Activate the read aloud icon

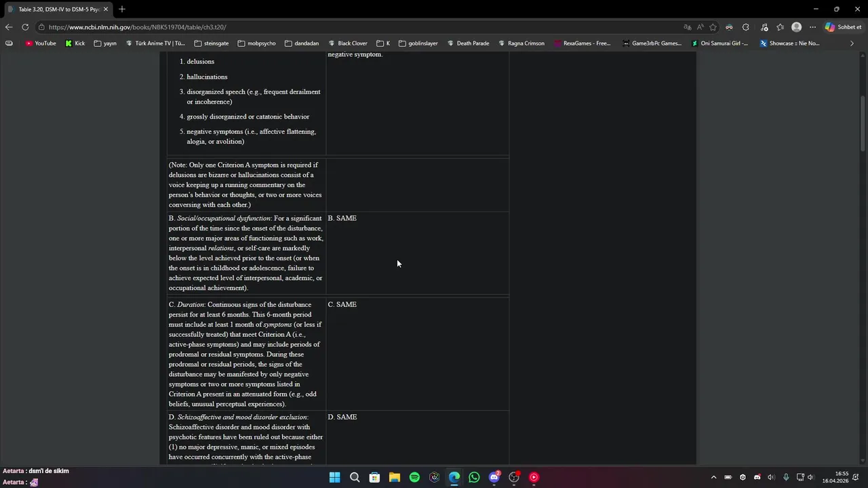click(x=701, y=27)
